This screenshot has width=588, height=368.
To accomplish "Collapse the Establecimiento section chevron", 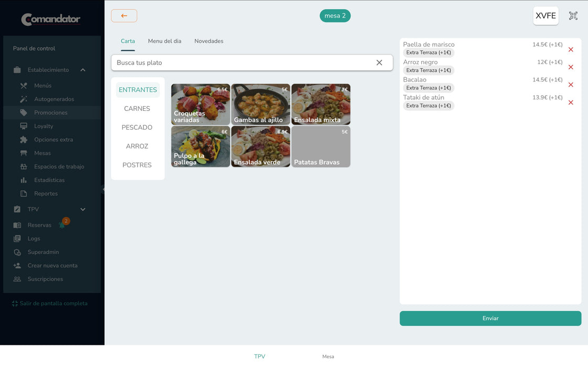I will [x=83, y=70].
